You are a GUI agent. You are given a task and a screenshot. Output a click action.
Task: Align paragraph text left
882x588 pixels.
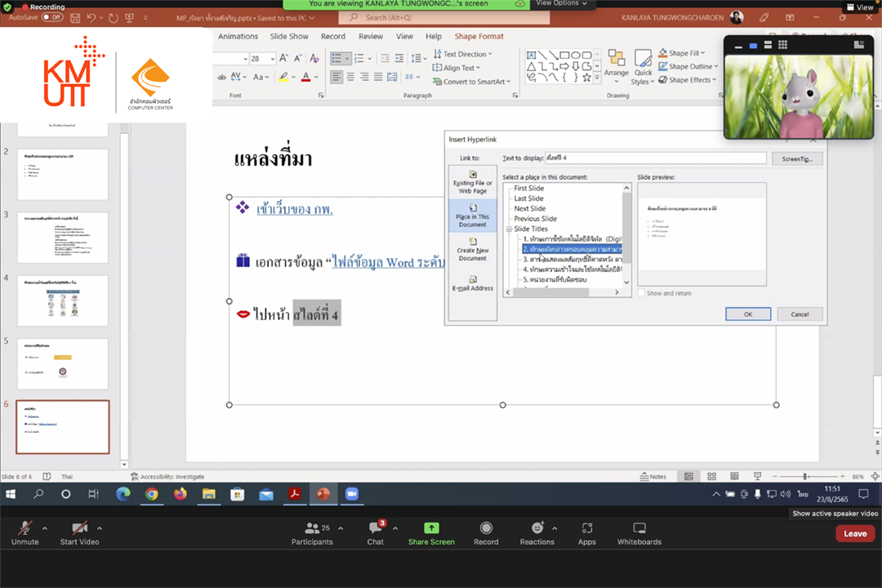tap(336, 77)
